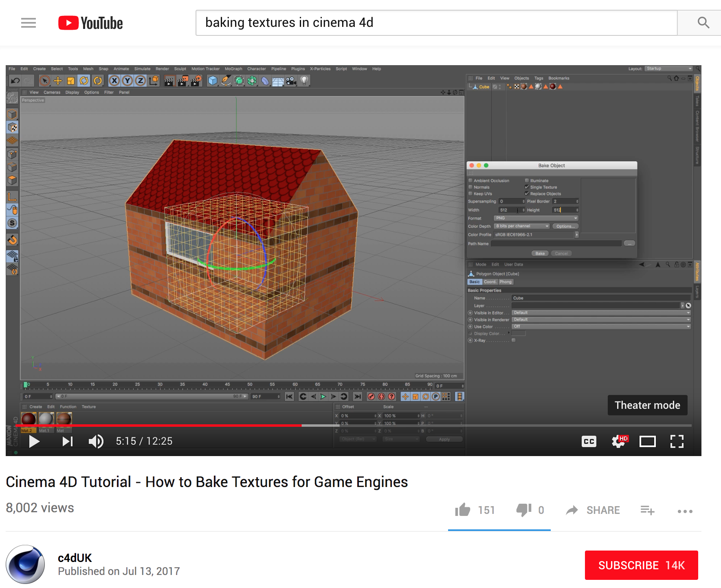Click the Width value field

[x=510, y=210]
